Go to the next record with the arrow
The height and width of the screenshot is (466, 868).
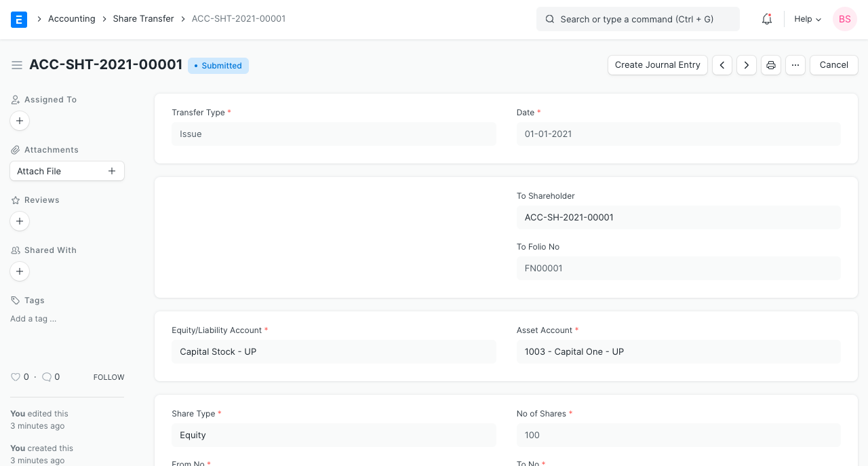[746, 64]
